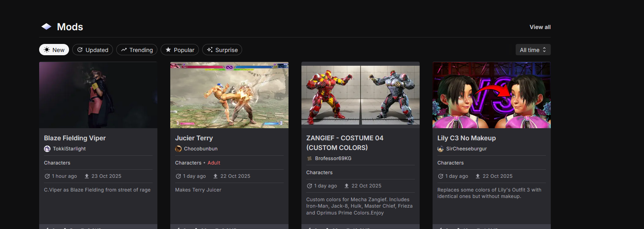The width and height of the screenshot is (644, 229).
Task: Click SirCheeseburgur avatar icon
Action: pos(441,149)
